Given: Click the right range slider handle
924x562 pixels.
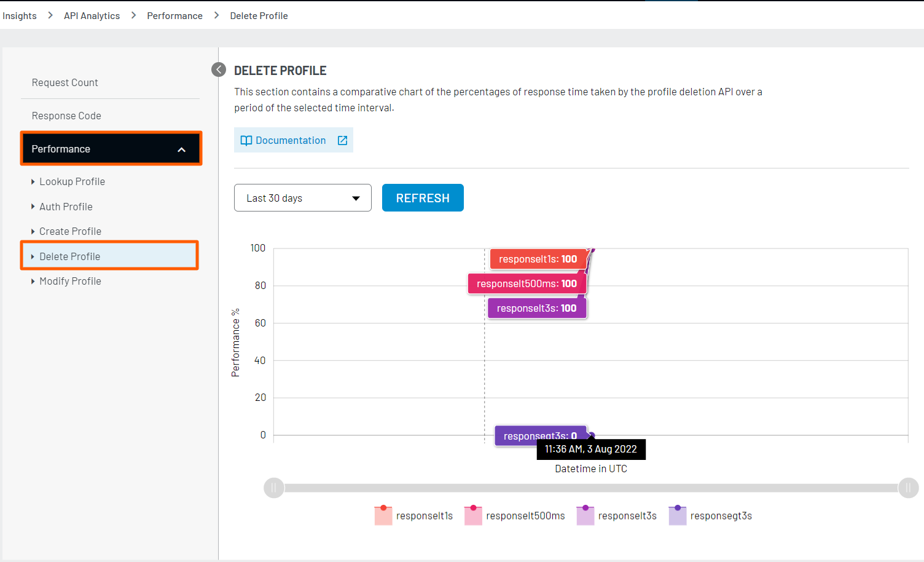Looking at the screenshot, I should click(907, 488).
